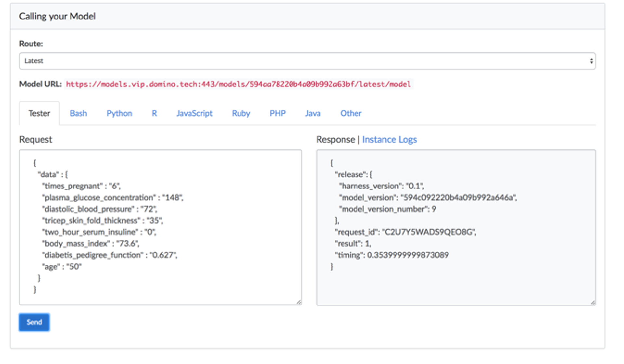
Task: Click the Calling your Model header
Action: [57, 16]
